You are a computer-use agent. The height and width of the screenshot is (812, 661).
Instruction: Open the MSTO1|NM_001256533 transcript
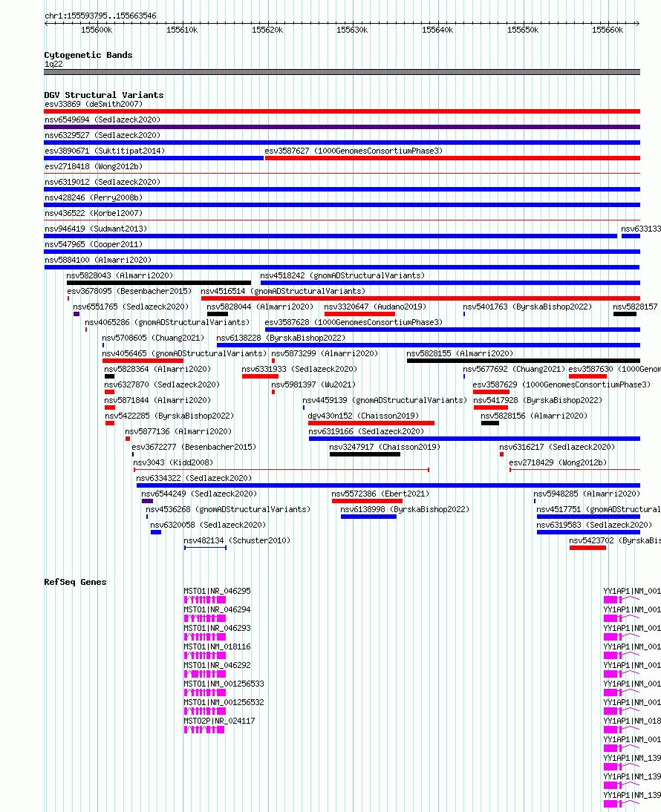[x=205, y=693]
